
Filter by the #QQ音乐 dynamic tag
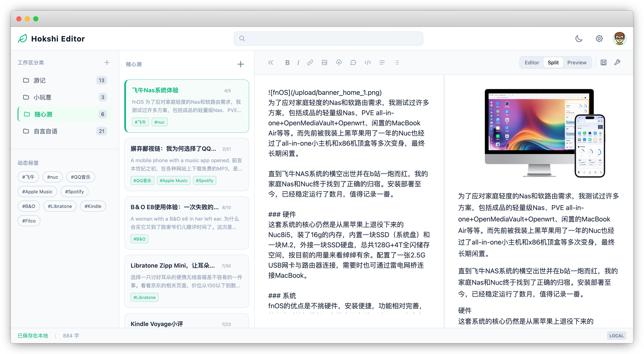[x=80, y=177]
